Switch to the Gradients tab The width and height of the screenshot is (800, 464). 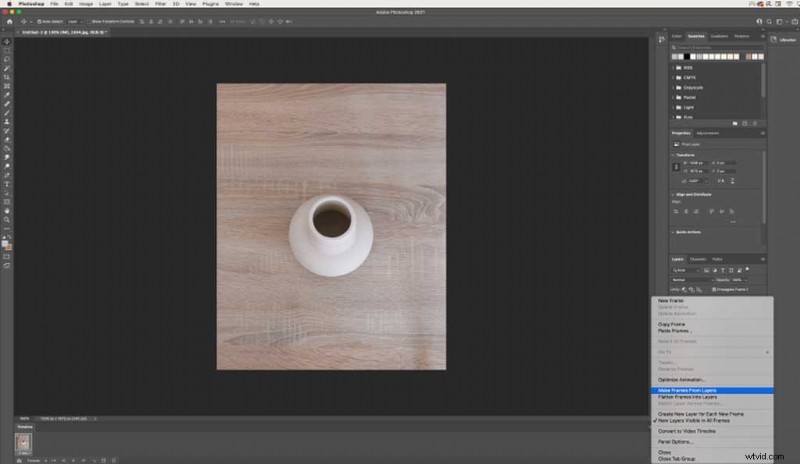tap(719, 36)
